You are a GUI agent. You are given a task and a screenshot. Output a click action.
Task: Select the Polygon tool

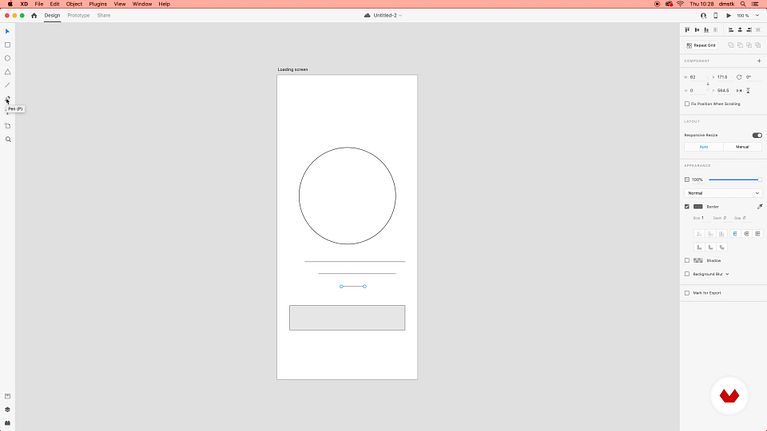click(8, 72)
